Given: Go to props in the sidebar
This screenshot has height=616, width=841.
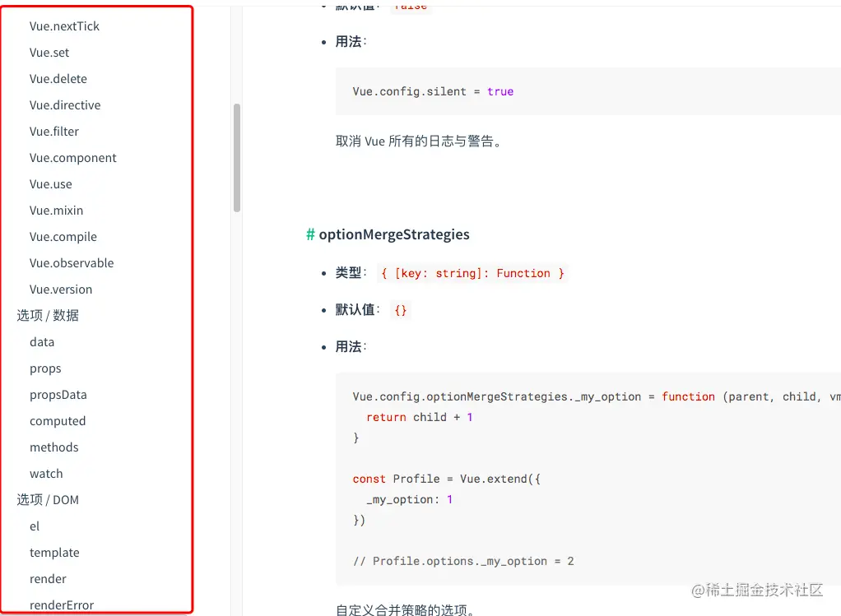Looking at the screenshot, I should (x=45, y=368).
